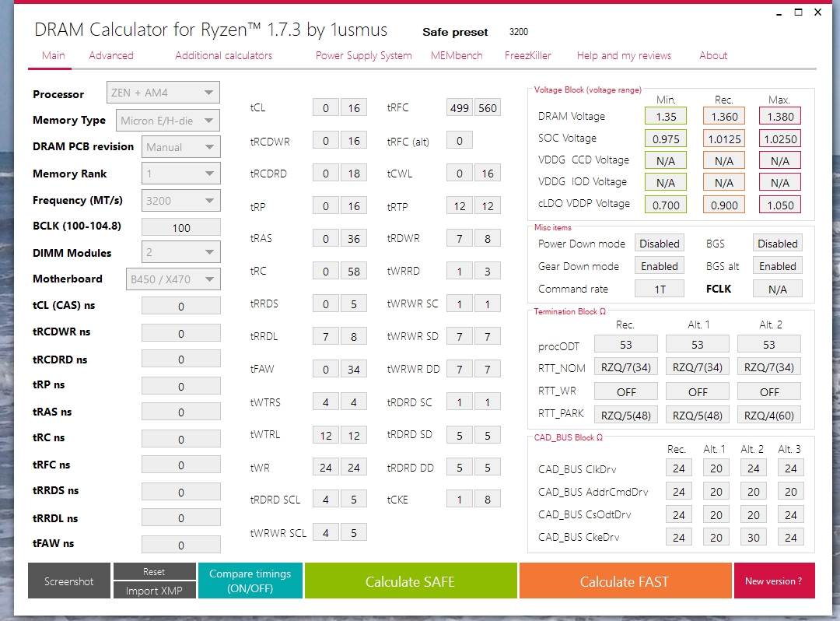Image resolution: width=840 pixels, height=621 pixels.
Task: Open the DRAM PCB revision dropdown
Action: coord(180,147)
